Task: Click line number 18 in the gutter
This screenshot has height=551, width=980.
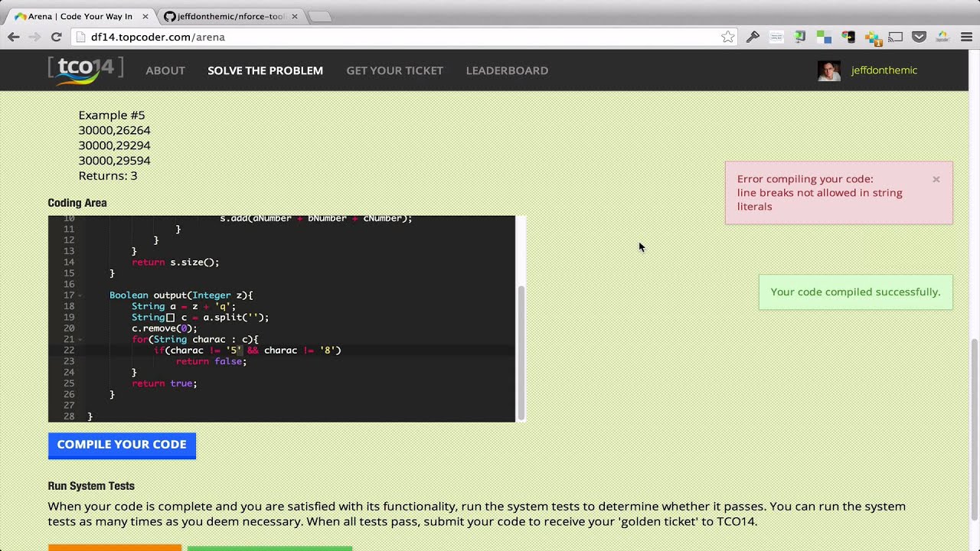Action: coord(69,306)
